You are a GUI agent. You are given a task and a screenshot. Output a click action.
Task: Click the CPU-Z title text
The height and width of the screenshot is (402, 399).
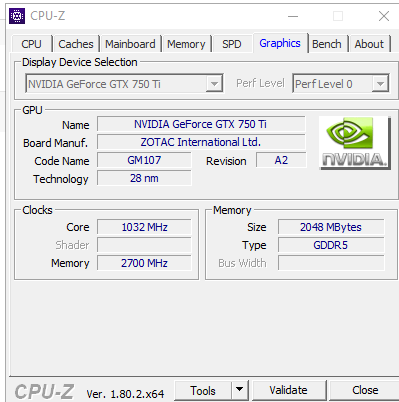(x=48, y=16)
